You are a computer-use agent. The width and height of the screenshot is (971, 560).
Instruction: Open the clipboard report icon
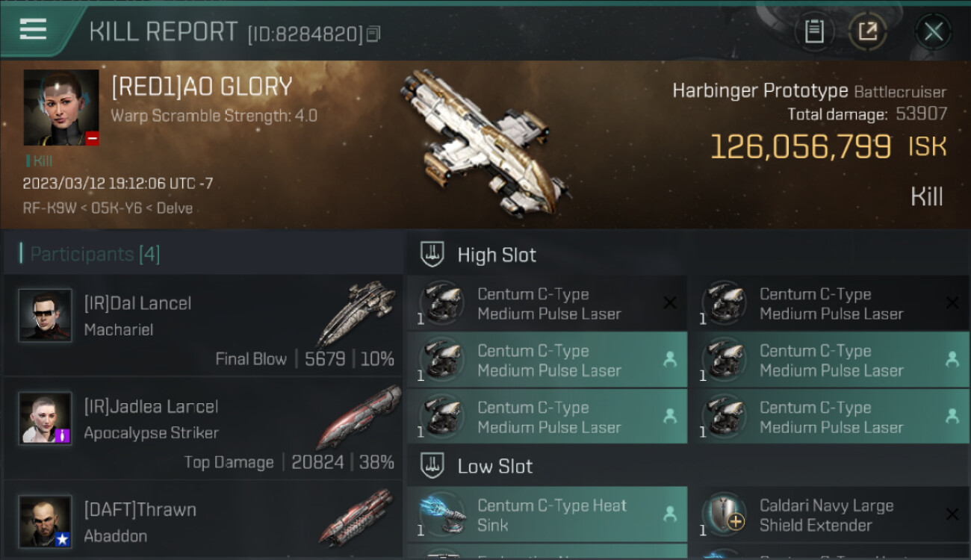point(814,31)
